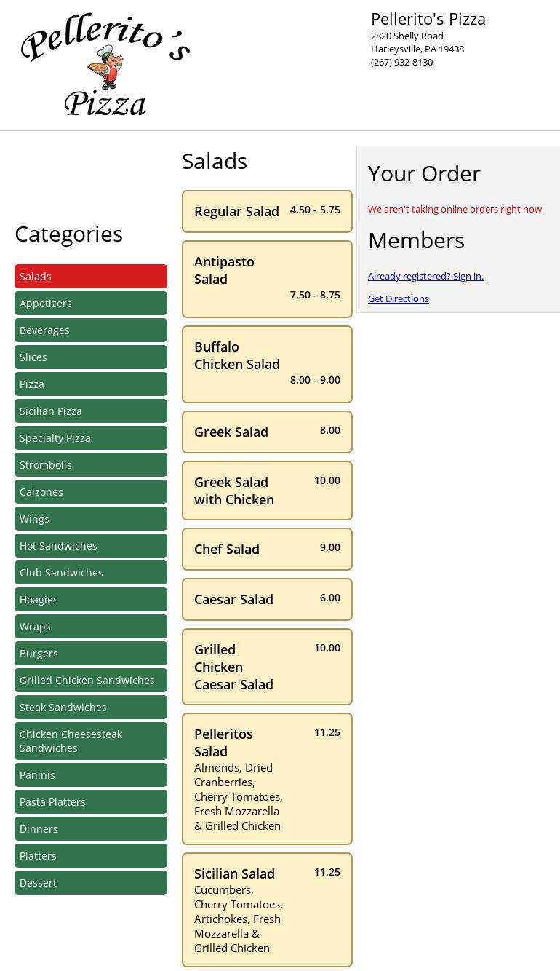Go to the Wings category
Viewport: 560px width, 971px height.
tap(91, 519)
